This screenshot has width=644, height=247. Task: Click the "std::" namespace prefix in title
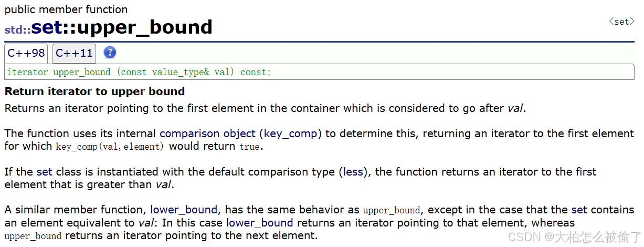coord(17,30)
